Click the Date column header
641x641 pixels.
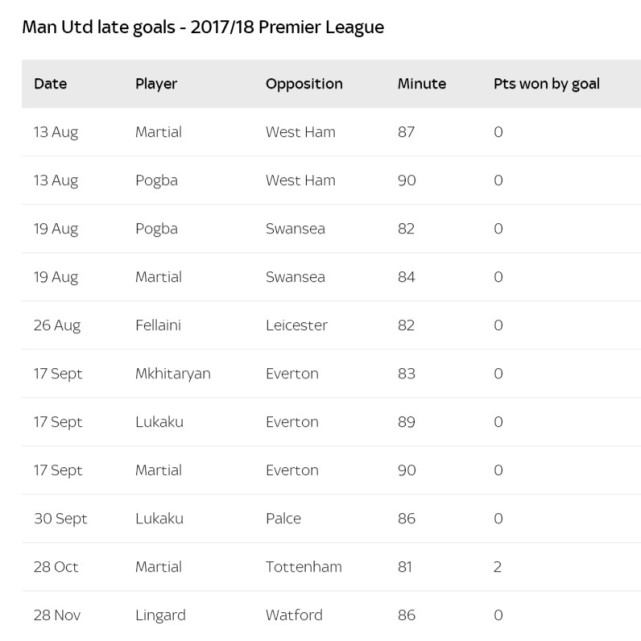[50, 84]
